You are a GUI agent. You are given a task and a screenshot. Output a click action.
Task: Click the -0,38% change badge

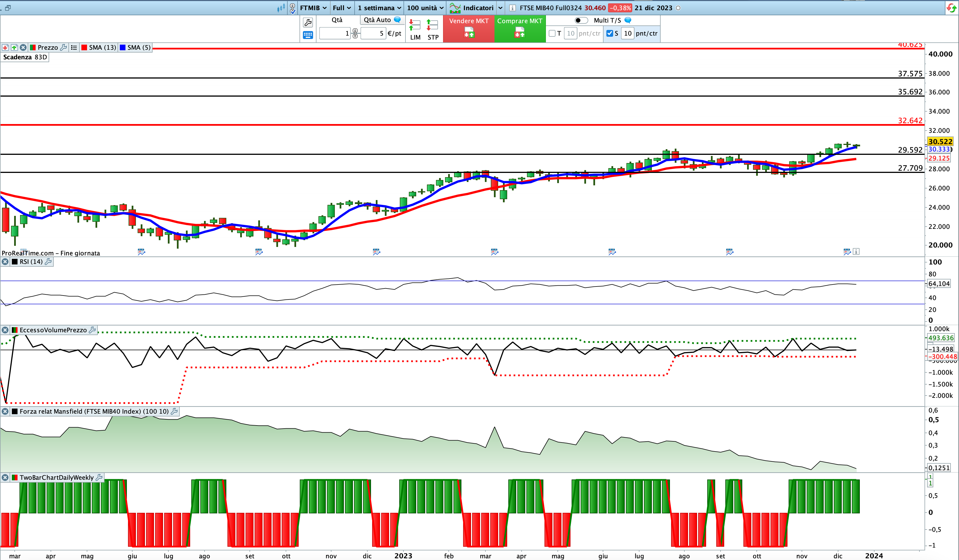(x=620, y=8)
